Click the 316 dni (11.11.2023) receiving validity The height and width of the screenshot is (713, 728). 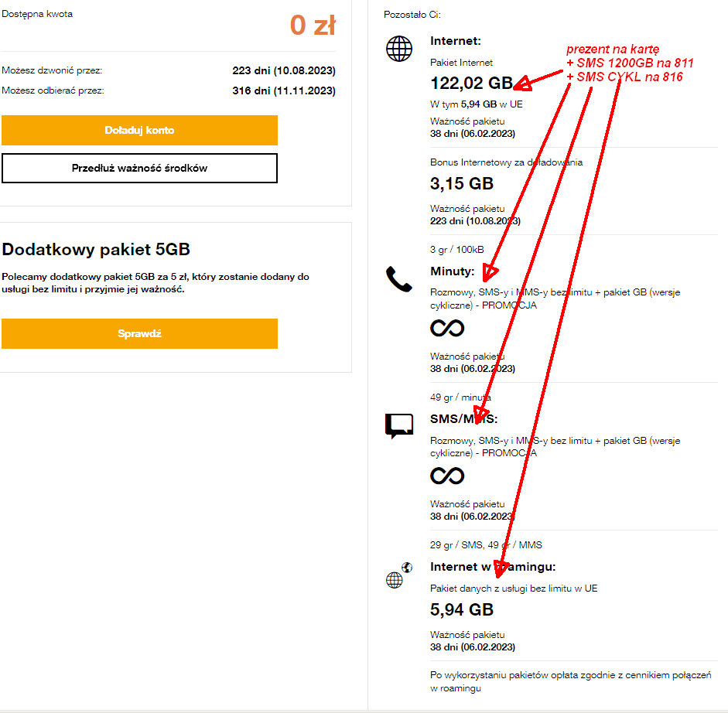coord(284,90)
